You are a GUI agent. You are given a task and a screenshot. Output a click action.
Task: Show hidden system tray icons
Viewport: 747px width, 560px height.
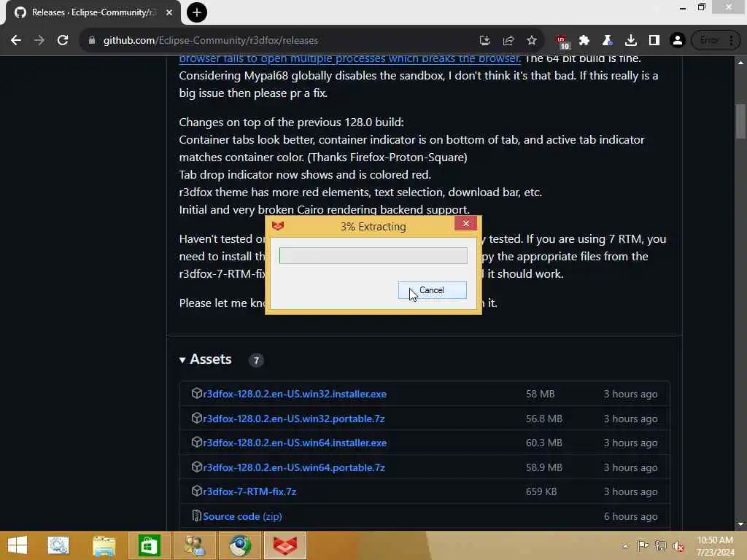[x=625, y=546]
